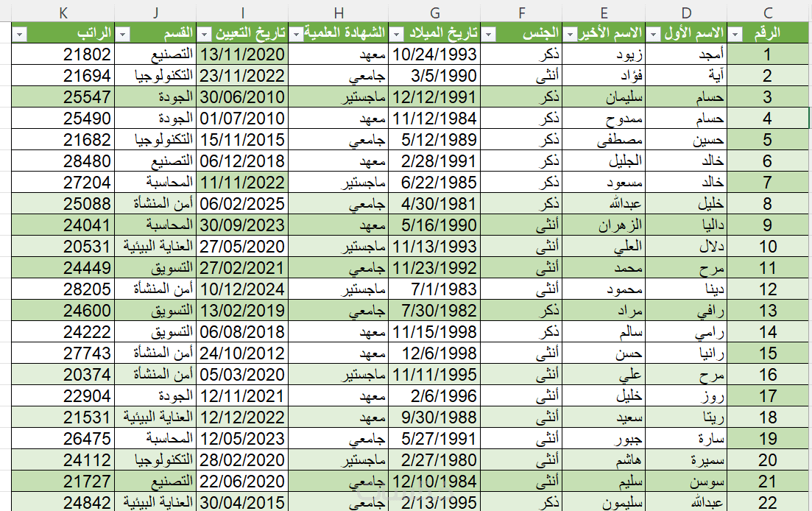Open the filter dropdown for القسم column
Screen dimensions: 812x511
coord(123,34)
